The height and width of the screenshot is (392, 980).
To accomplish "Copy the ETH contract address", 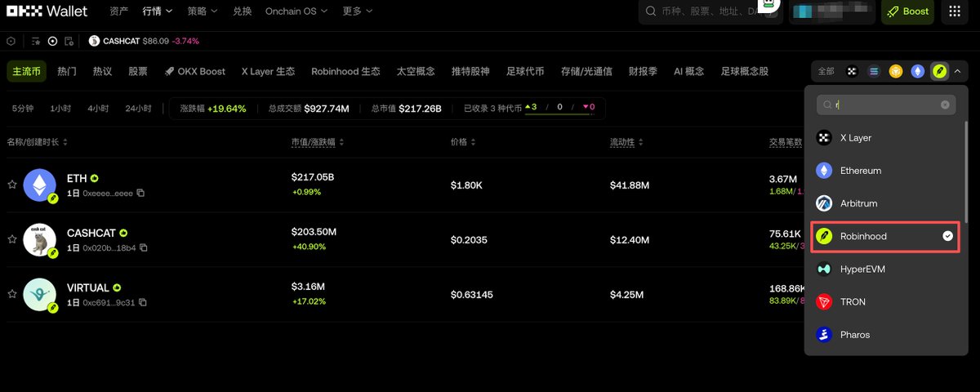I will 141,193.
